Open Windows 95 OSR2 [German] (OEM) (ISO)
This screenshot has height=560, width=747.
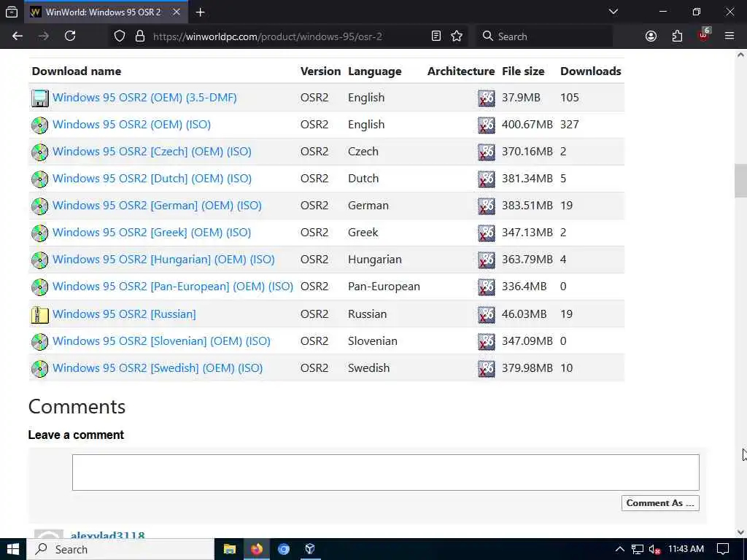point(158,206)
